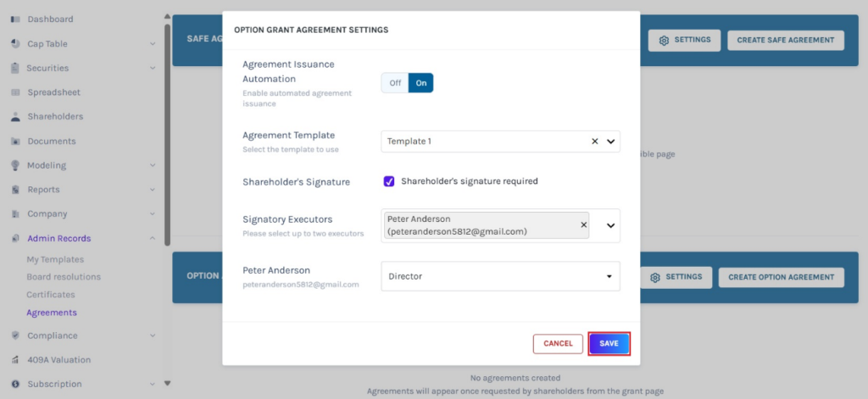This screenshot has height=399, width=868.
Task: Remove Peter Anderson from signatory executors
Action: click(583, 224)
